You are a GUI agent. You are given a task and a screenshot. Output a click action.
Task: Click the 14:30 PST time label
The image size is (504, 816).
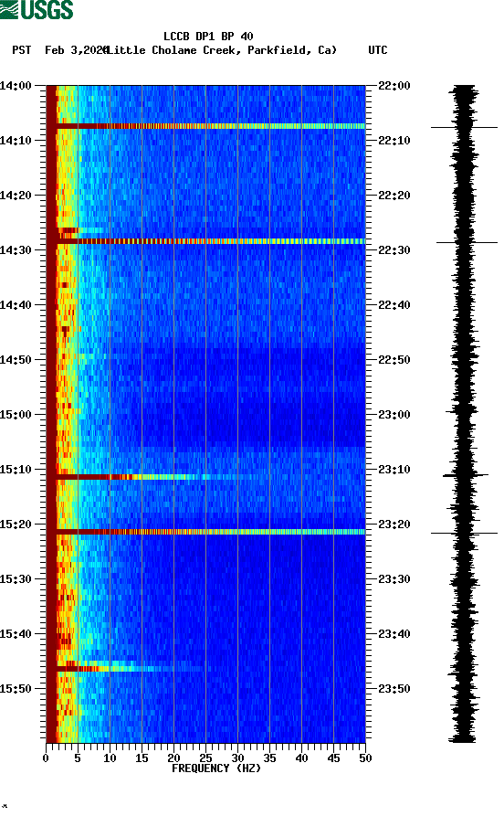(x=16, y=249)
